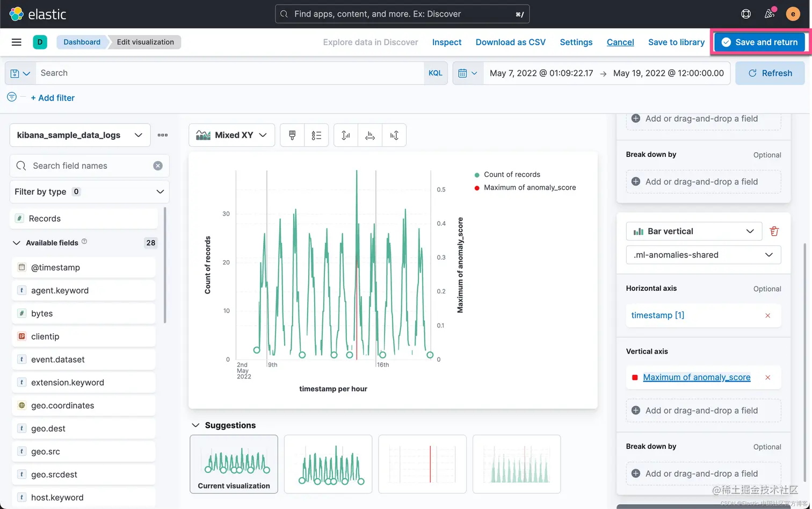Click the green D space avatar

40,42
